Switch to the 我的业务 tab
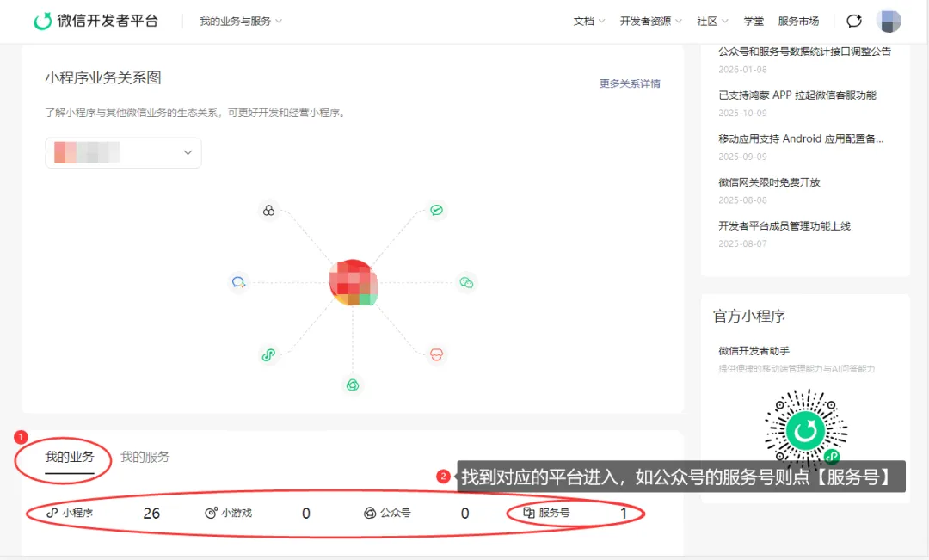The image size is (929, 560). pyautogui.click(x=70, y=457)
